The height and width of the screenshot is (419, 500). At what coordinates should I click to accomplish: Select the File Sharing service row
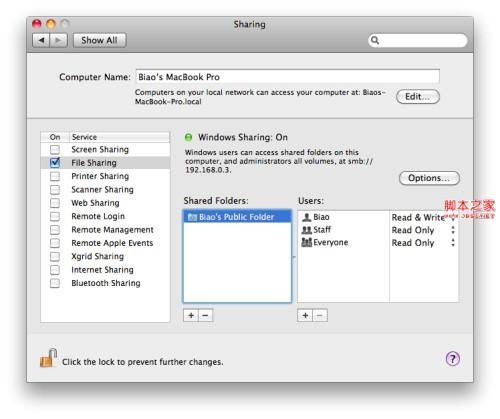click(x=105, y=163)
